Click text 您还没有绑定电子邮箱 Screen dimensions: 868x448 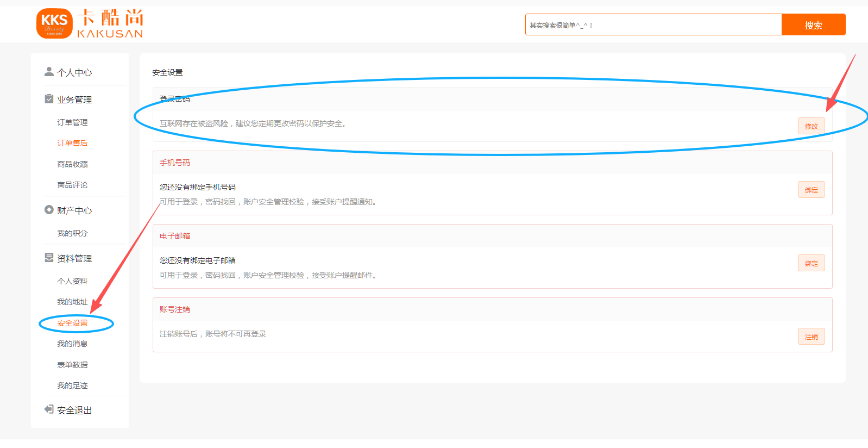[x=198, y=260]
